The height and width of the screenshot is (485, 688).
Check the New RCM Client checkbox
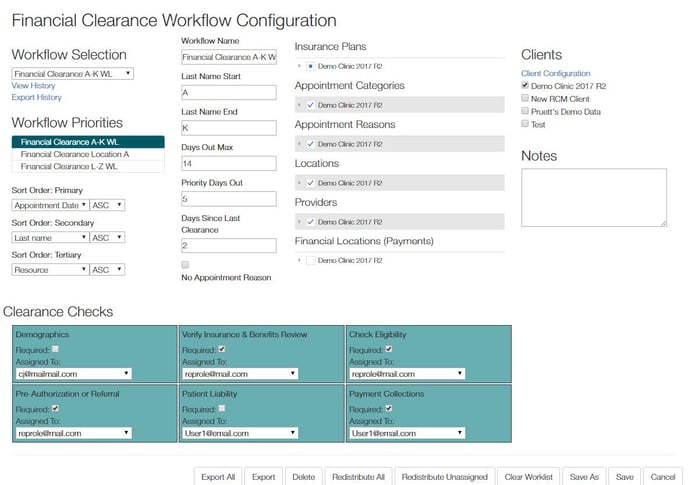[x=525, y=99]
